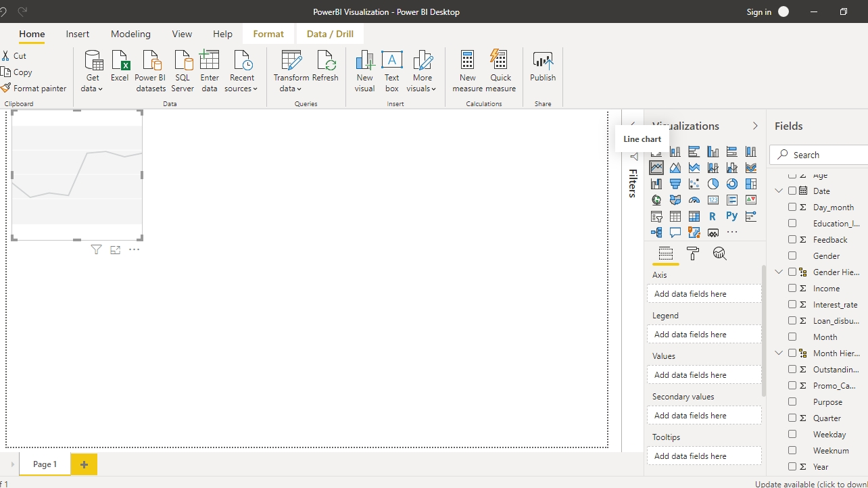Add a new page with plus button

84,464
